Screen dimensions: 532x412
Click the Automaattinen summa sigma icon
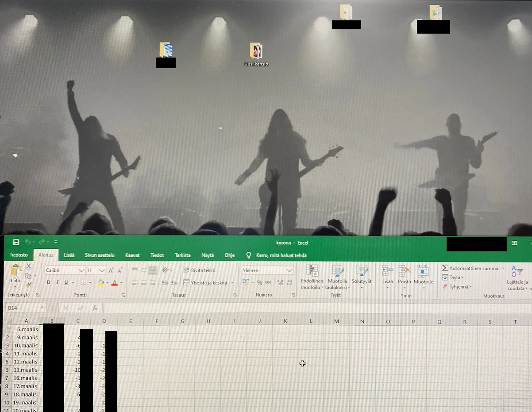[445, 268]
